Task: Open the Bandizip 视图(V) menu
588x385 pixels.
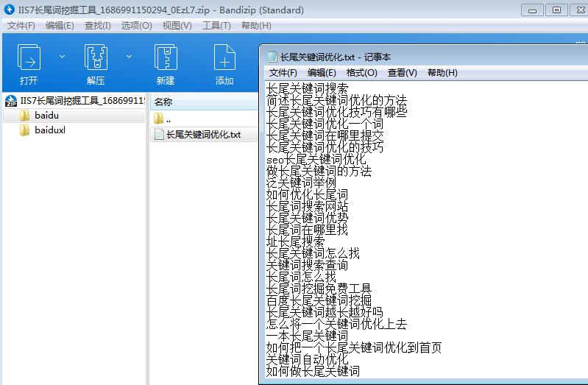Action: (177, 26)
